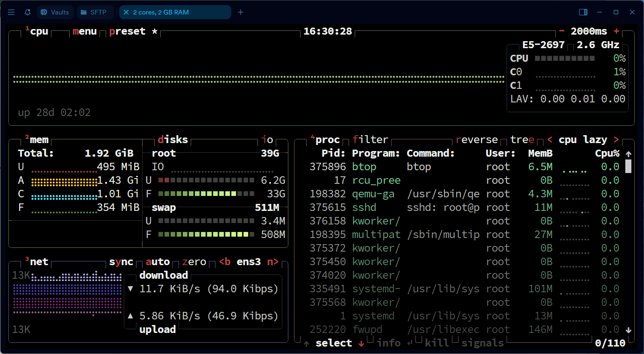Select previous sort column with left arrow
The height and width of the screenshot is (354, 644).
pos(550,140)
